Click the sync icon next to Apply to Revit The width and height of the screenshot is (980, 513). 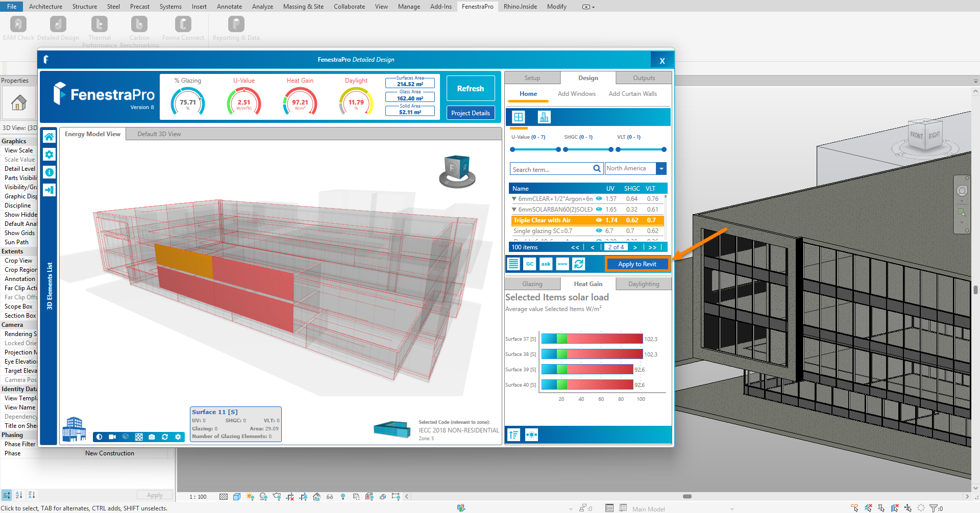tap(579, 264)
